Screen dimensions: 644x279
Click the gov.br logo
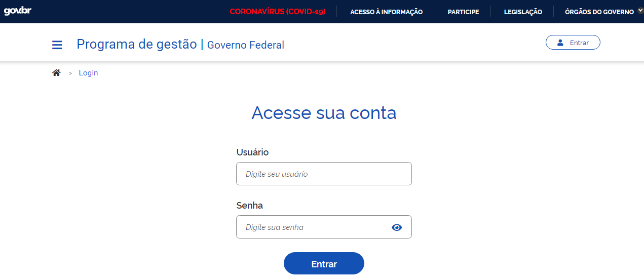(x=18, y=11)
